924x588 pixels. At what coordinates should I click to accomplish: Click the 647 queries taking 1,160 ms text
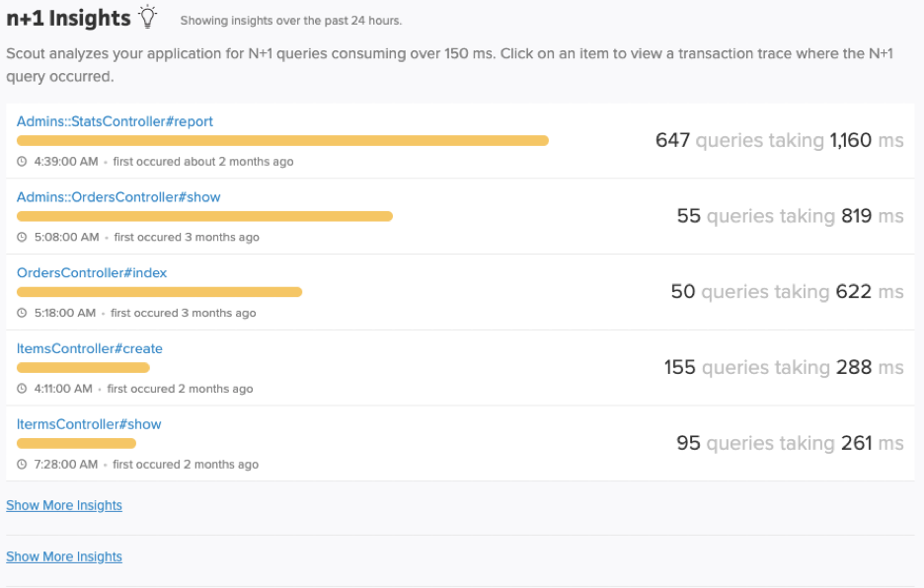click(779, 140)
